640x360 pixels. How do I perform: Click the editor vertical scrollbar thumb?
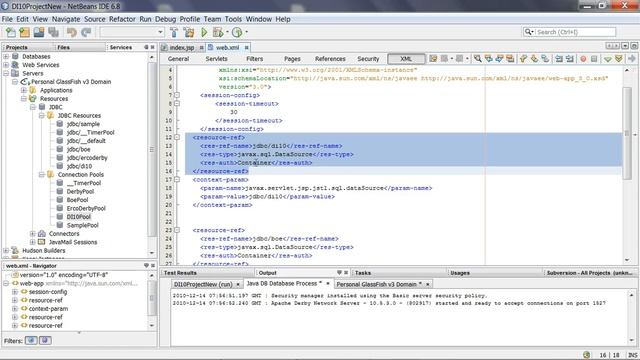627,133
